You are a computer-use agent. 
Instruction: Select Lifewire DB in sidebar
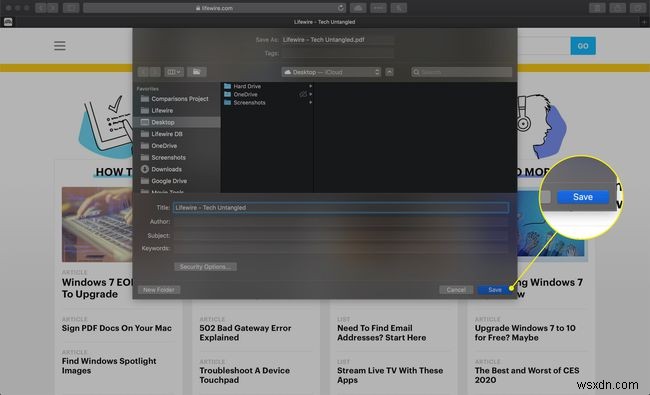coord(177,134)
